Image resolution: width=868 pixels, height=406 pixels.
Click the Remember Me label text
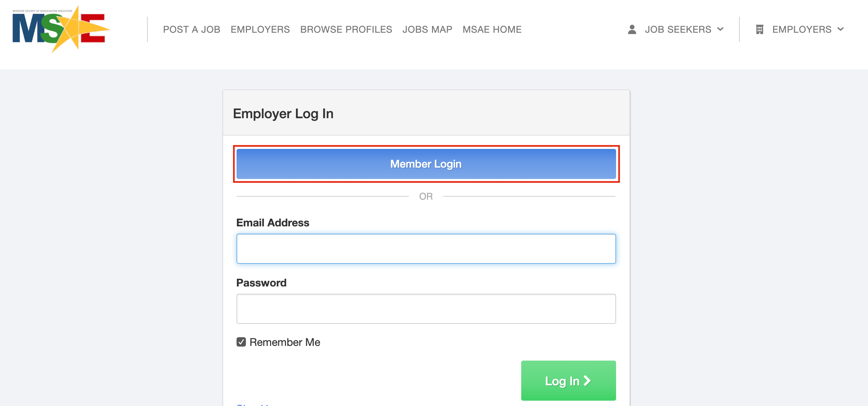point(285,342)
